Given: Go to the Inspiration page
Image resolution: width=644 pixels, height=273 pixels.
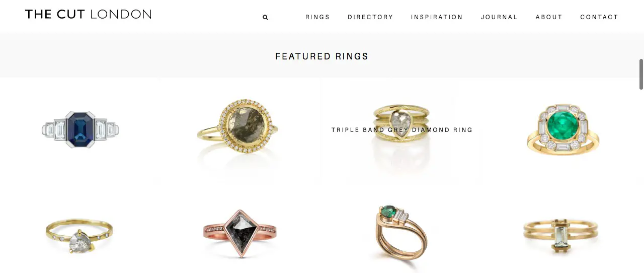Looking at the screenshot, I should tap(437, 17).
